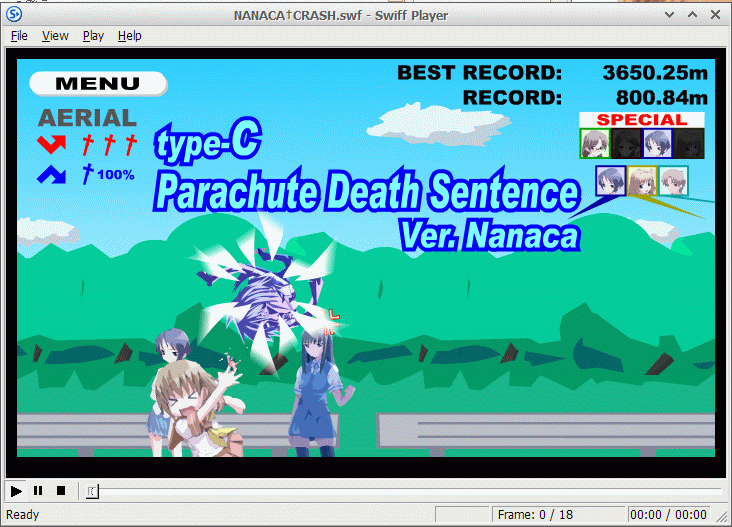Screen dimensions: 732x527
Task: Click the darkened second SPECIAL portrait
Action: tap(626, 143)
